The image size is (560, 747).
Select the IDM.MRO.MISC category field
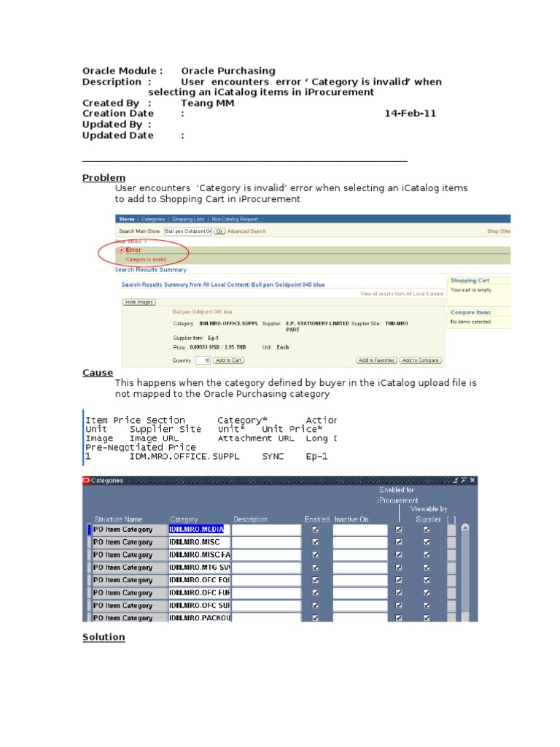coord(199,542)
